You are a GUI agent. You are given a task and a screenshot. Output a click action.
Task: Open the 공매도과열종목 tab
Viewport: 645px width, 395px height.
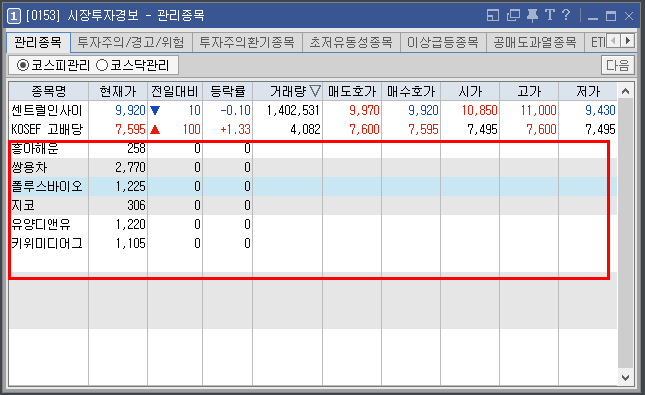[535, 42]
